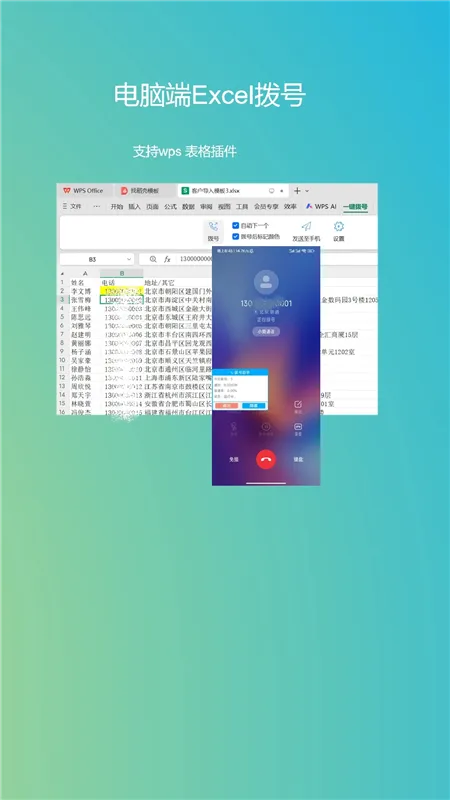Screen dimensions: 450x800
Task: Click the plus new tab icon
Action: tap(297, 191)
